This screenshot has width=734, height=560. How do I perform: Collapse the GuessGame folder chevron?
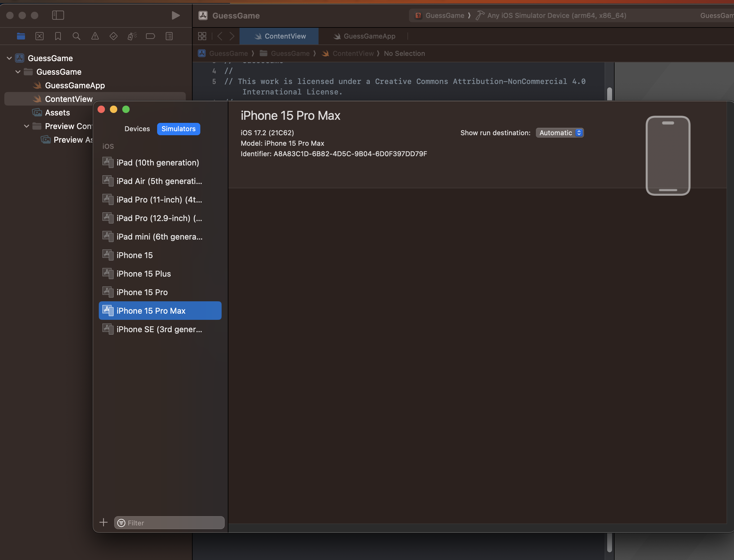(x=18, y=72)
